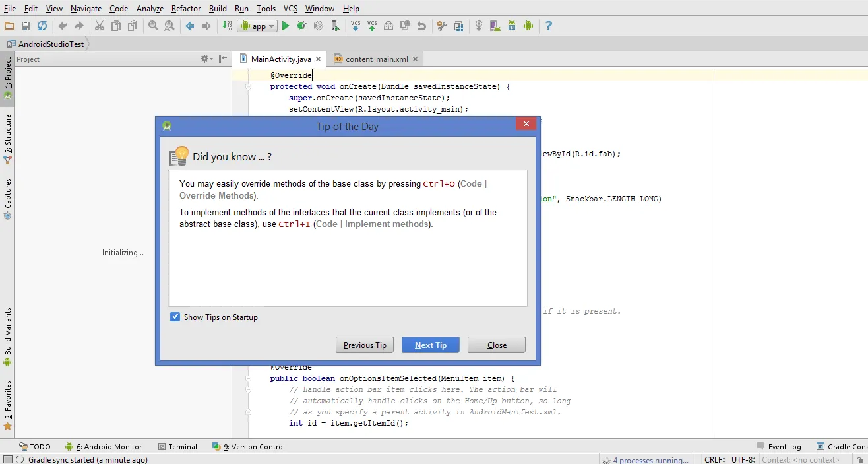Open the SDK Manager Android download icon
868x464 pixels.
(x=512, y=26)
